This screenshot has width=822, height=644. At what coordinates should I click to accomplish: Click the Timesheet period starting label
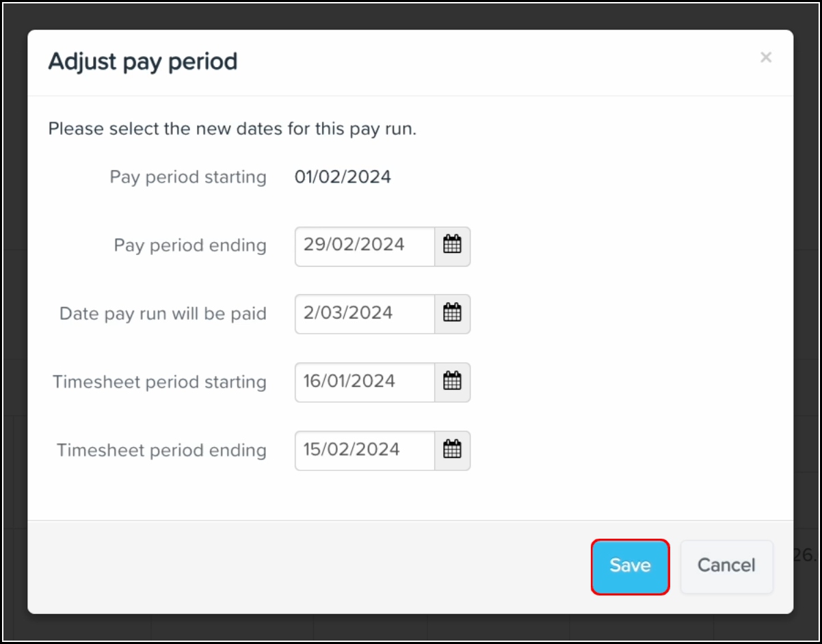coord(159,382)
